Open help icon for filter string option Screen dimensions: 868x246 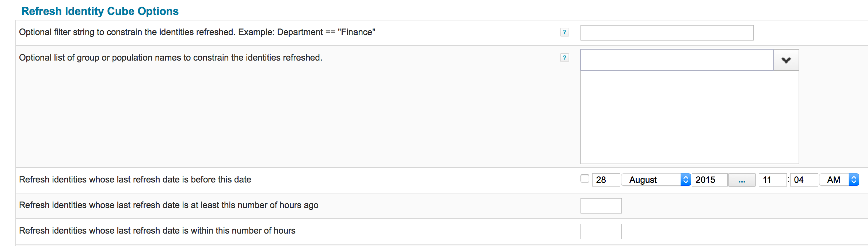pos(564,32)
